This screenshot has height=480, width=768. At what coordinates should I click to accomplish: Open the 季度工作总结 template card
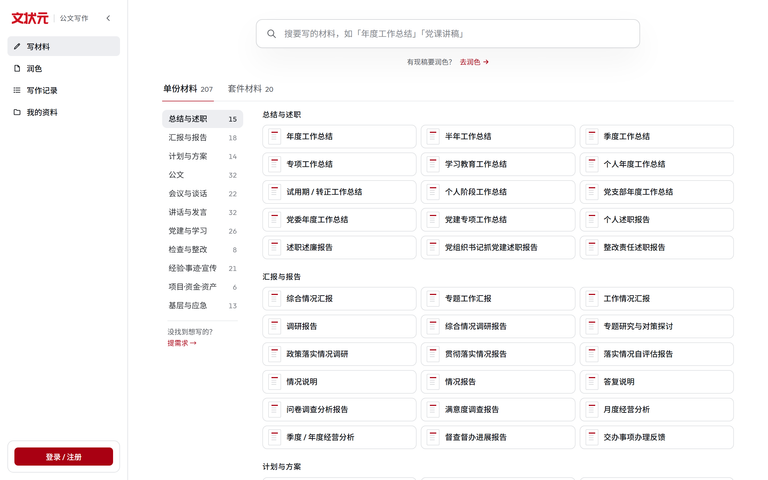click(x=657, y=137)
